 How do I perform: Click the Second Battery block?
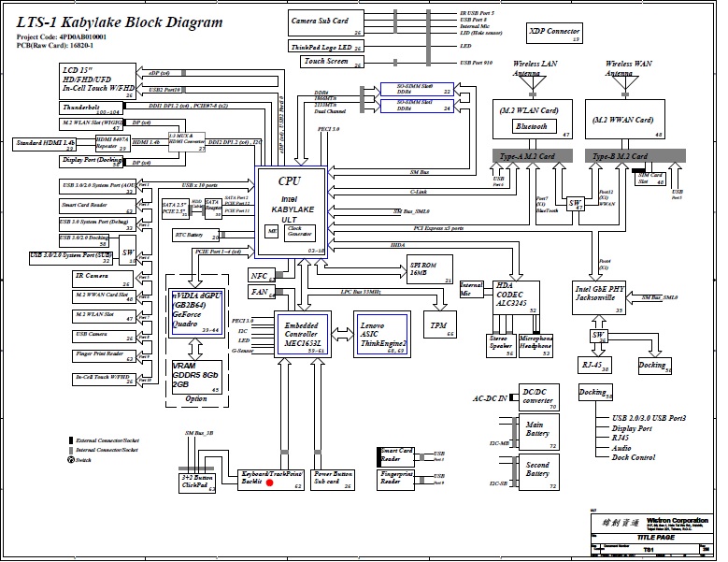[x=539, y=472]
